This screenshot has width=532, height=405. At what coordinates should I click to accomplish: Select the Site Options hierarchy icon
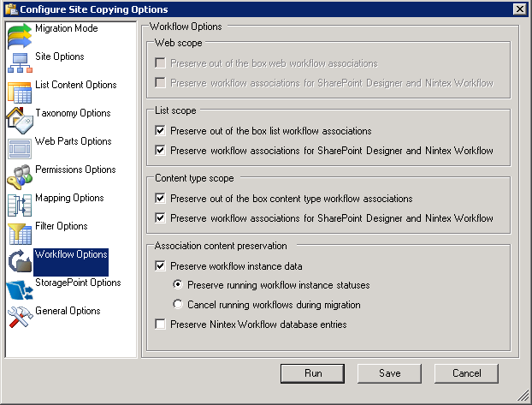(20, 63)
